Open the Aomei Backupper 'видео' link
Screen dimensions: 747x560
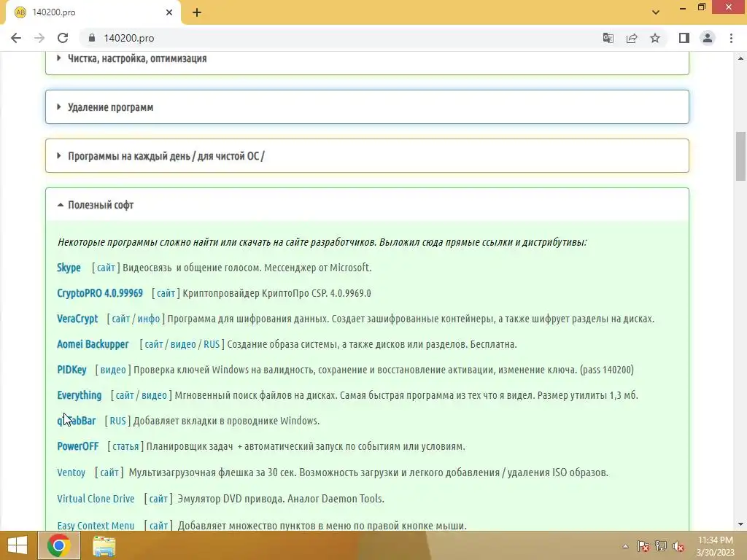pos(183,344)
